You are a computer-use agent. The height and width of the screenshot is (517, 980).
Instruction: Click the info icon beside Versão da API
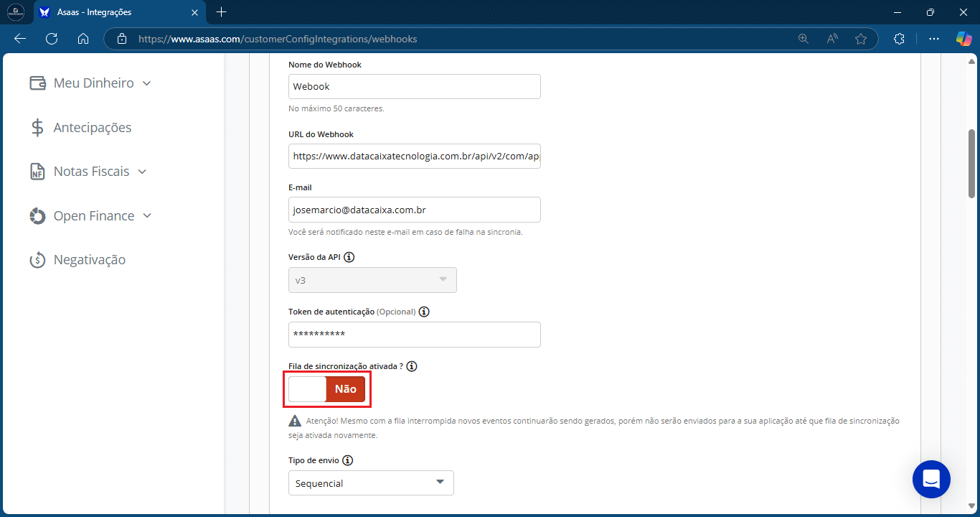pyautogui.click(x=349, y=257)
